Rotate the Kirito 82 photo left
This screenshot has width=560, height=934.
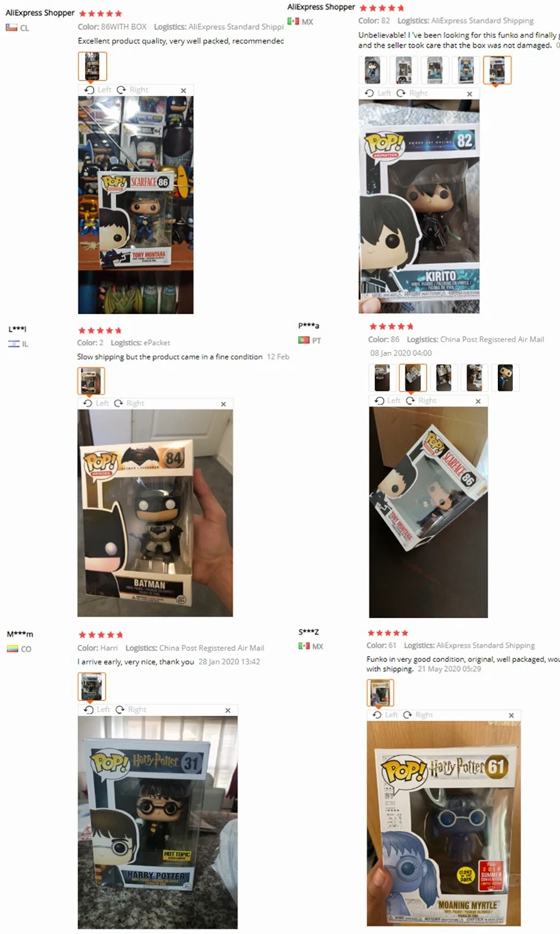[x=378, y=93]
